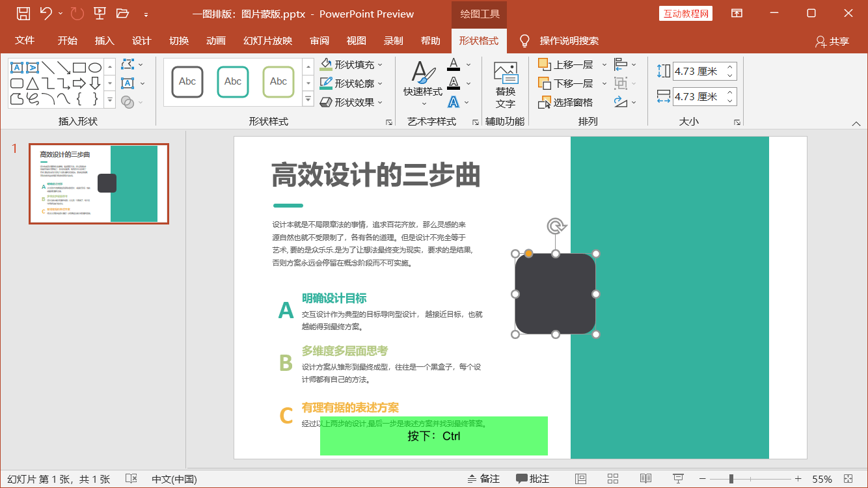
Task: Select the Rounded Rectangle shape
Action: point(17,83)
